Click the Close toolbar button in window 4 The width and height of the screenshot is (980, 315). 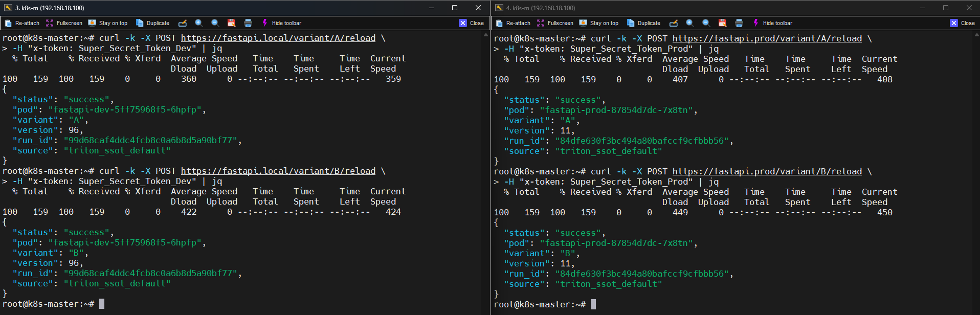click(962, 23)
